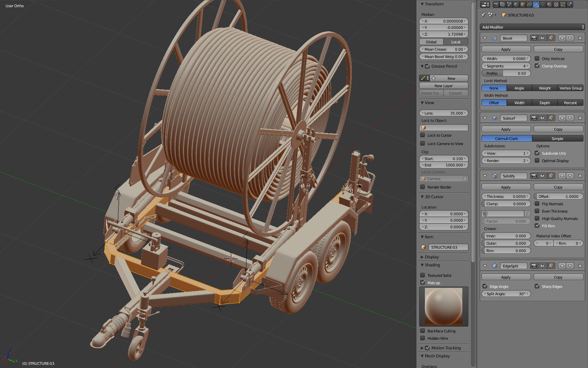Toggle Solidify modifier viewport eye visibility
This screenshot has width=588, height=368.
coord(542,176)
